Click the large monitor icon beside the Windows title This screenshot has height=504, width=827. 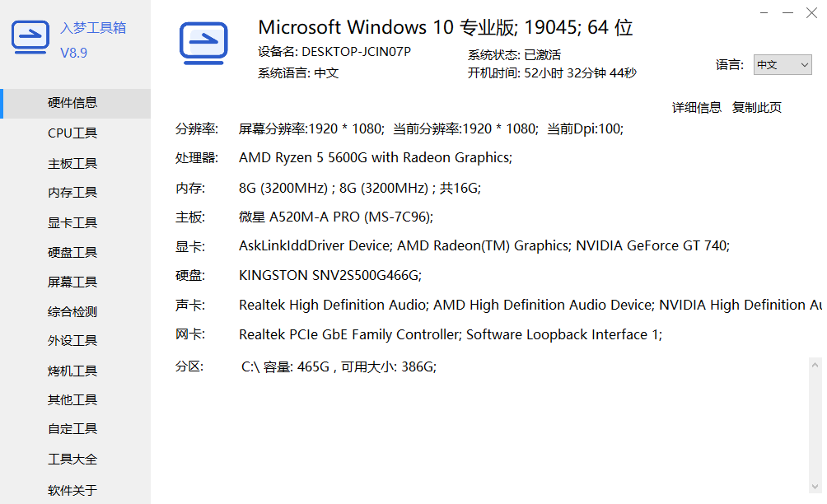[x=203, y=41]
